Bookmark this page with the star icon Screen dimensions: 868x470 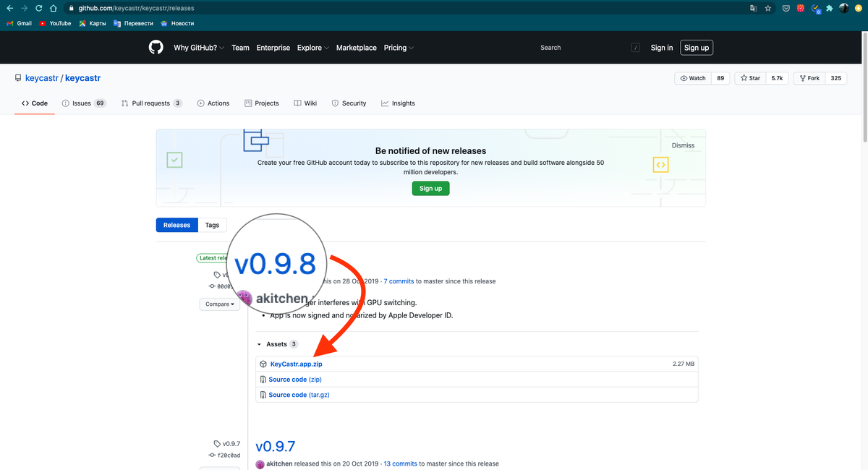point(767,9)
